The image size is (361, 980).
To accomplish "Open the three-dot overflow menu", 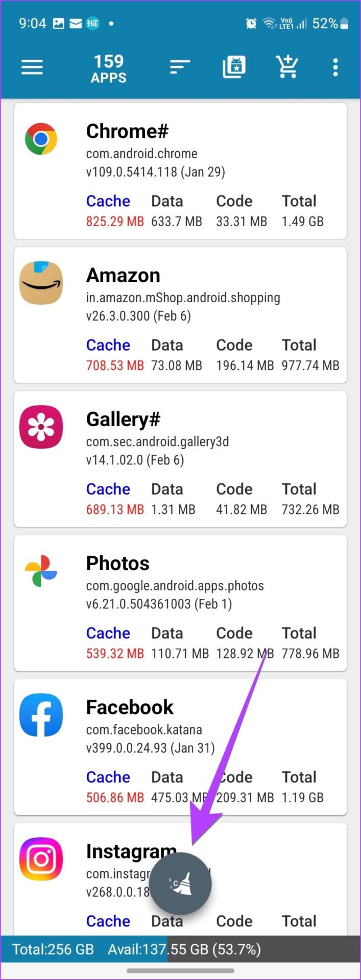I will click(335, 67).
